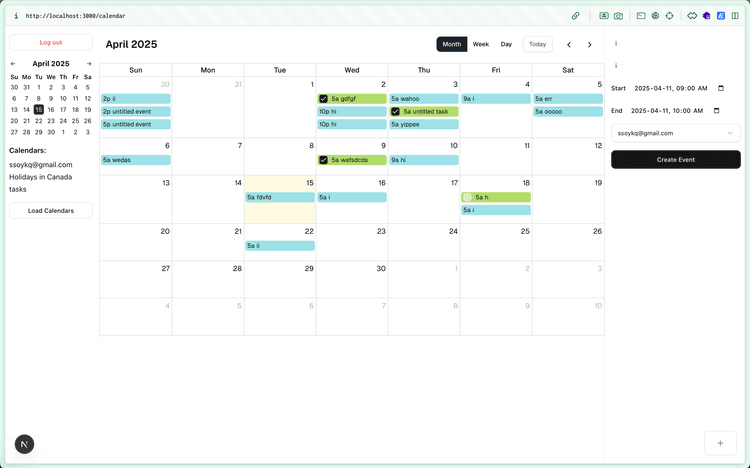Image resolution: width=750 pixels, height=468 pixels.
Task: Open the terminal console icon in the toolbar
Action: (641, 16)
